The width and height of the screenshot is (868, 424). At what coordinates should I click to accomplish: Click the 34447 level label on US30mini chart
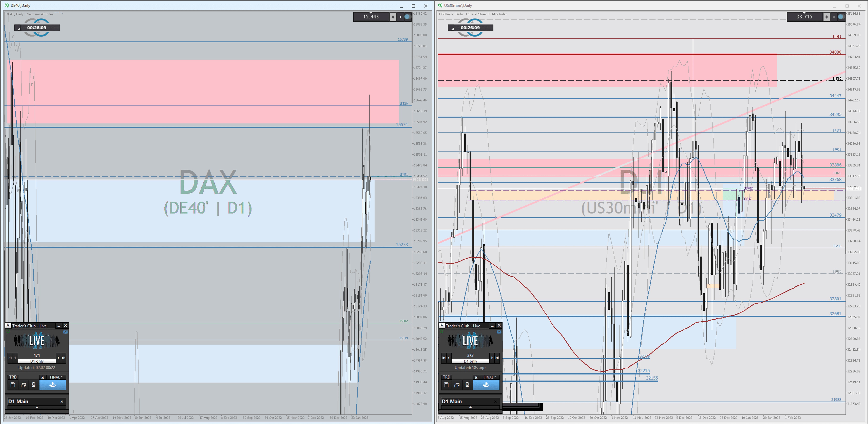(835, 96)
